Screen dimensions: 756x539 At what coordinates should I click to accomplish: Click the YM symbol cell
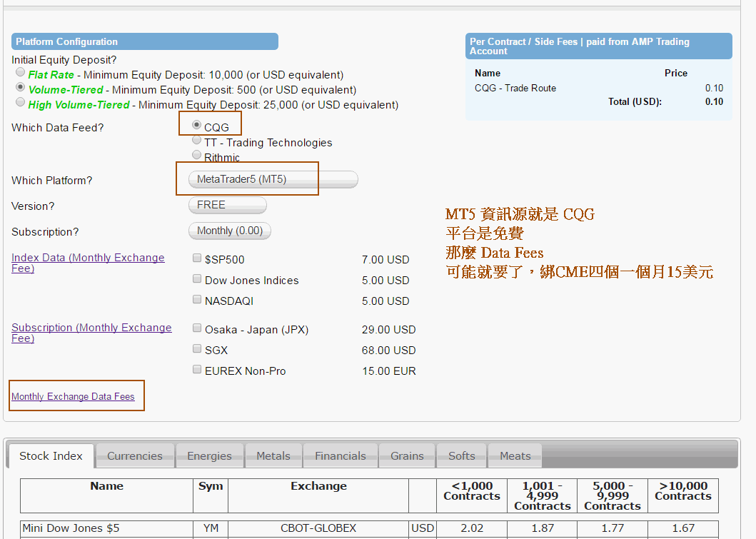pos(211,528)
